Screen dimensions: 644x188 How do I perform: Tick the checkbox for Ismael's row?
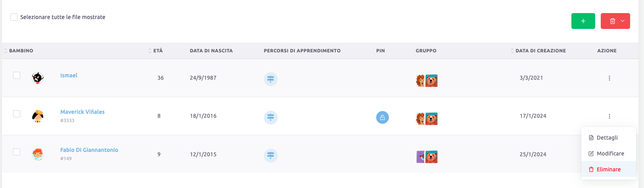tap(17, 75)
